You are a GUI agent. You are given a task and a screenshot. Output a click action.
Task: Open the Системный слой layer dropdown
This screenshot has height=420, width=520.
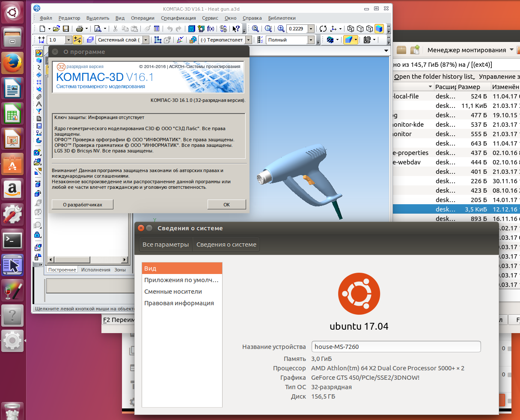point(146,40)
